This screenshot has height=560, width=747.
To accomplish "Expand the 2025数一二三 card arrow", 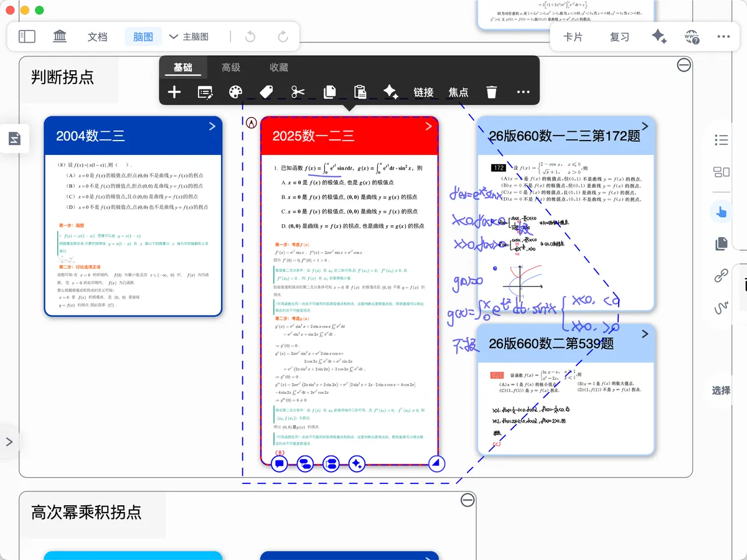I will (428, 126).
